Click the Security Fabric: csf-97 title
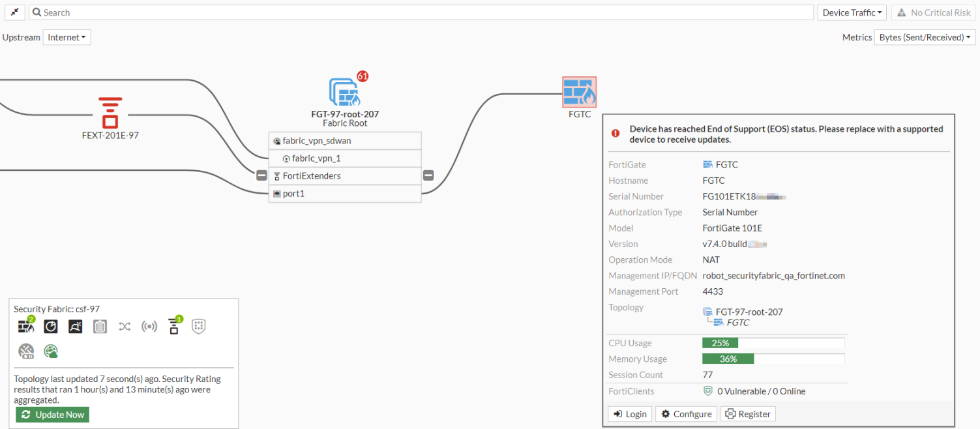 pyautogui.click(x=57, y=309)
